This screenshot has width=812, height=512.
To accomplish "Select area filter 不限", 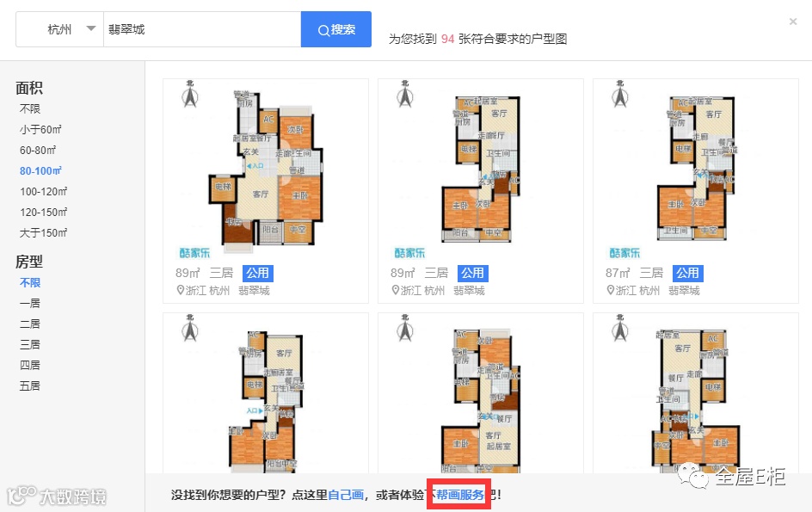I will click(x=30, y=108).
